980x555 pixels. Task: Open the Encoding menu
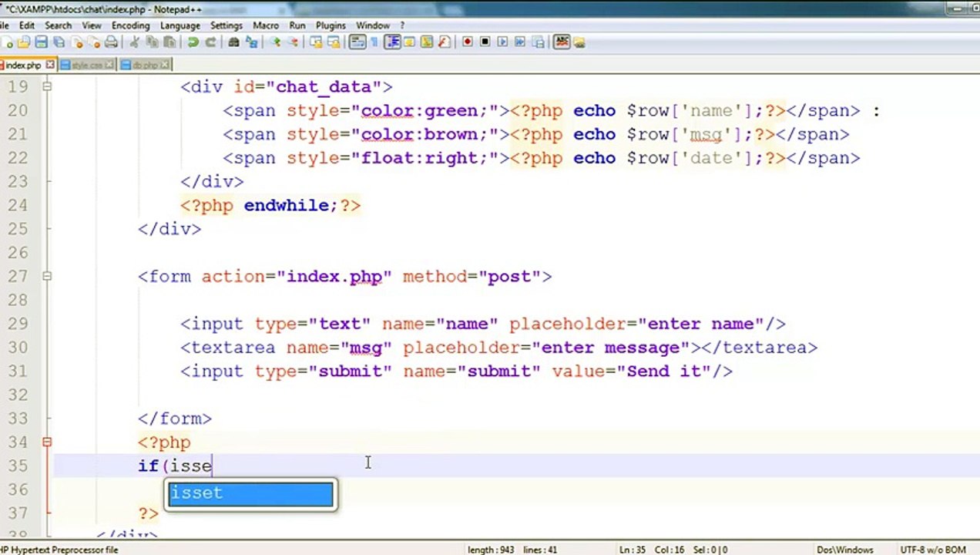130,25
